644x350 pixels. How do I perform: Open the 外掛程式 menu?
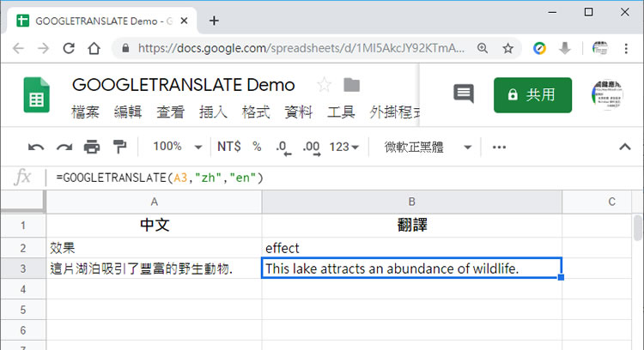pos(394,112)
